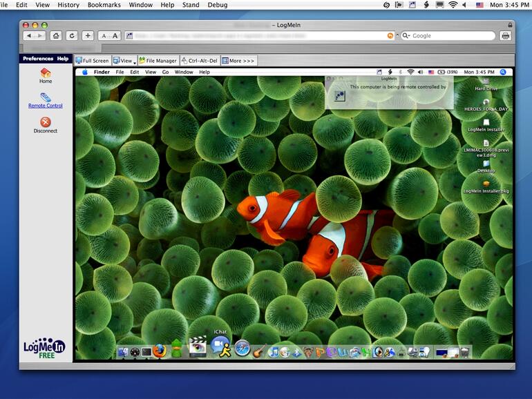Viewport: 532px width, 399px height.
Task: Expand the View dropdown in LogMeIn toolbar
Action: click(124, 61)
